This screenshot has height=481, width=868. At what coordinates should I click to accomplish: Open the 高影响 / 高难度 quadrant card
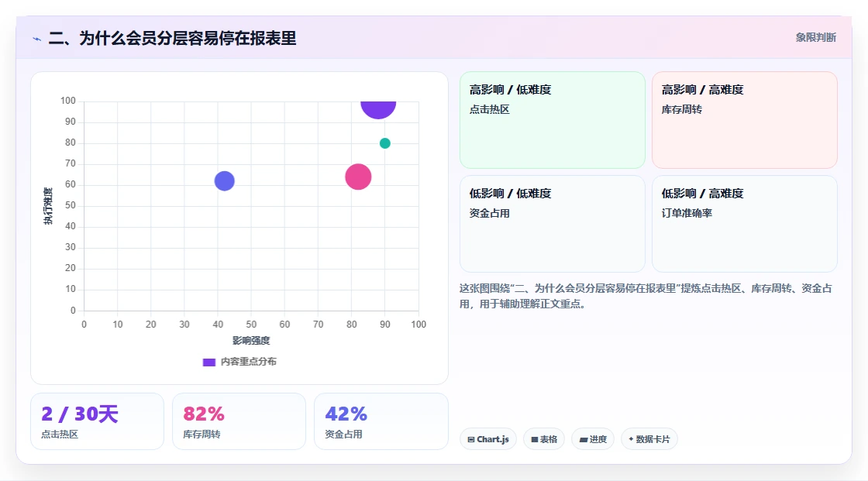pyautogui.click(x=745, y=119)
